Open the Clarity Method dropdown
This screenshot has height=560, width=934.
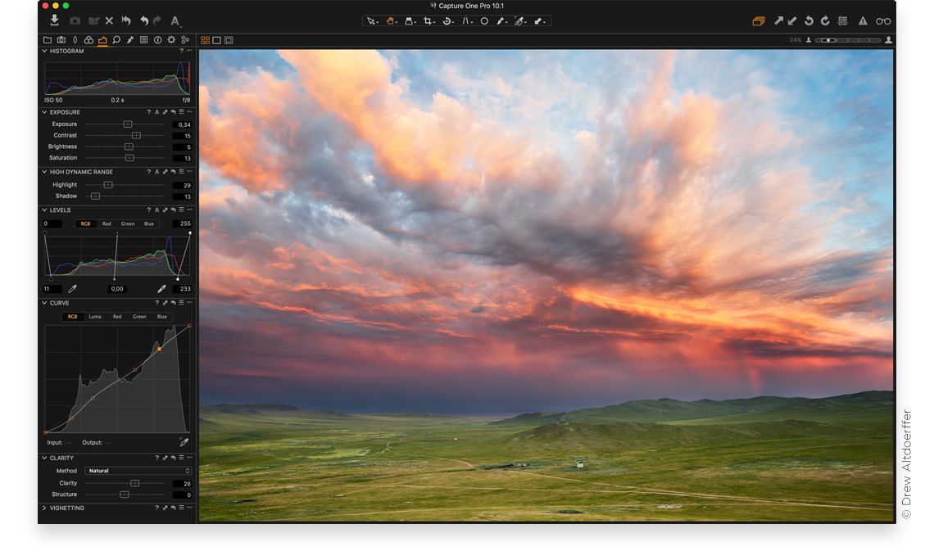pyautogui.click(x=138, y=471)
